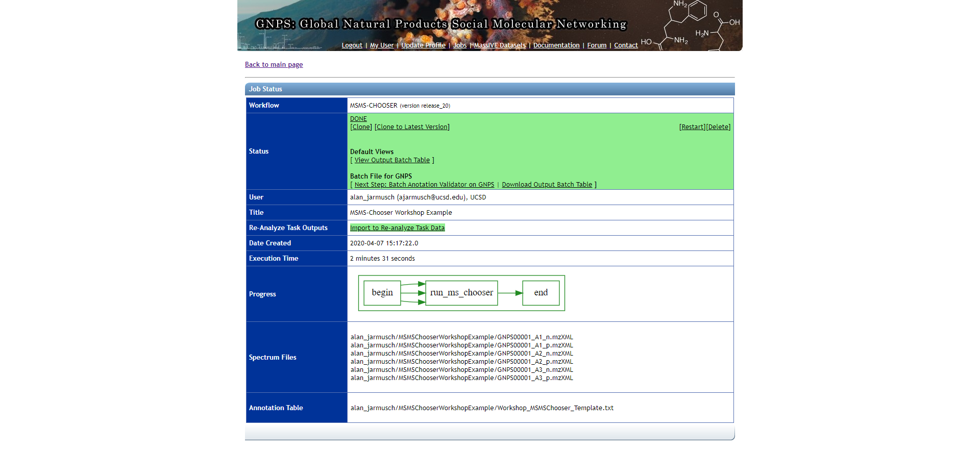This screenshot has height=453, width=980.
Task: Open the Jobs link in header
Action: [460, 45]
